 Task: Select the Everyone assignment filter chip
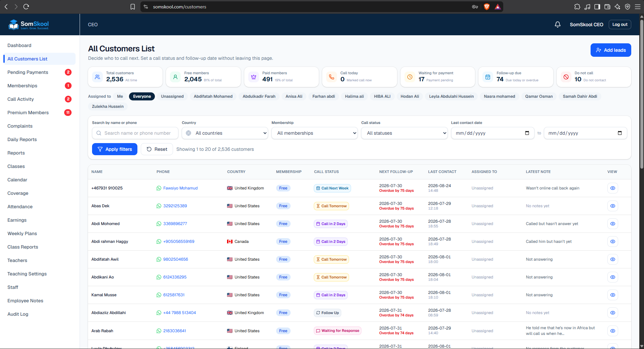(142, 96)
